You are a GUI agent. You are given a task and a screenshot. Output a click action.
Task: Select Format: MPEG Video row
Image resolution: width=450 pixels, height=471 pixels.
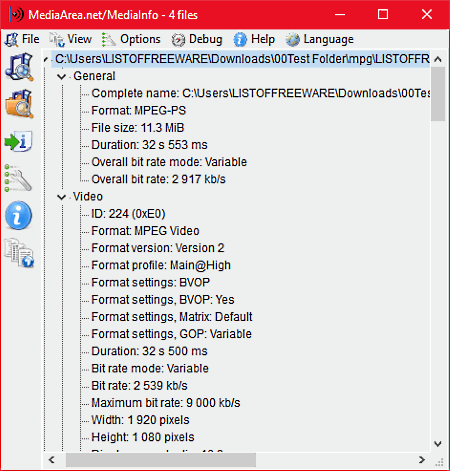145,231
